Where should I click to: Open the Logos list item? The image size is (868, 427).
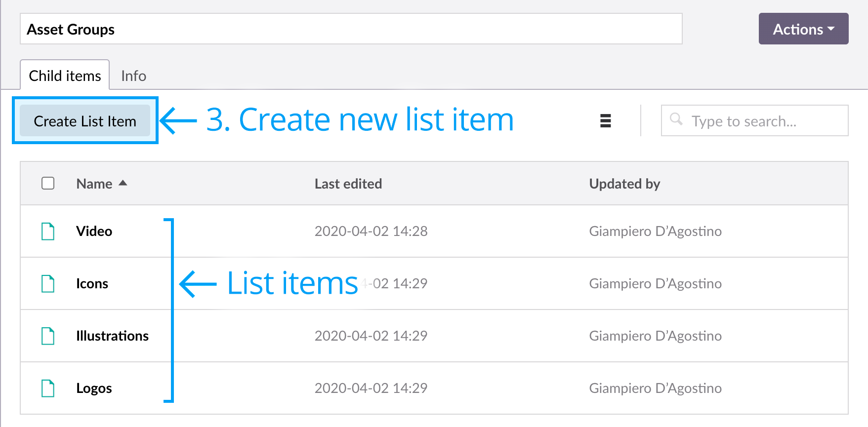(94, 388)
